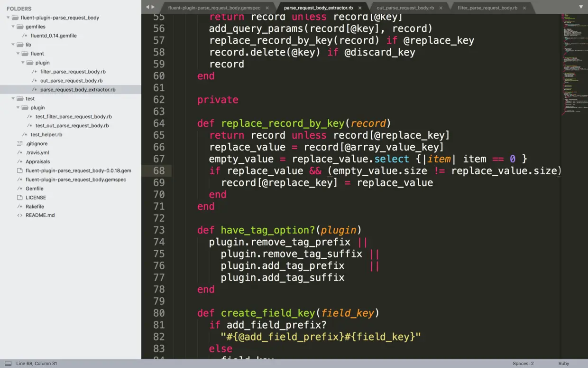588x368 pixels.
Task: Open out_parse_request_body.rb in sidebar
Action: 72,81
